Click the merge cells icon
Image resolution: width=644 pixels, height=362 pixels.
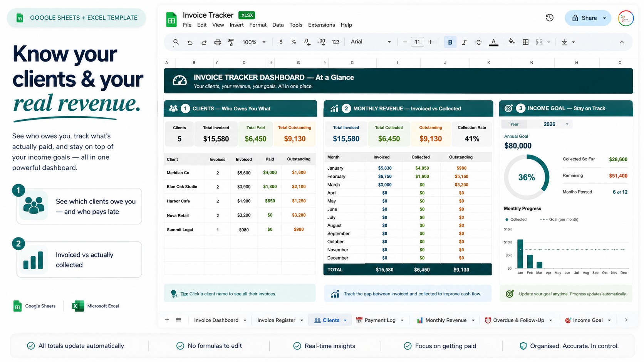coord(539,42)
